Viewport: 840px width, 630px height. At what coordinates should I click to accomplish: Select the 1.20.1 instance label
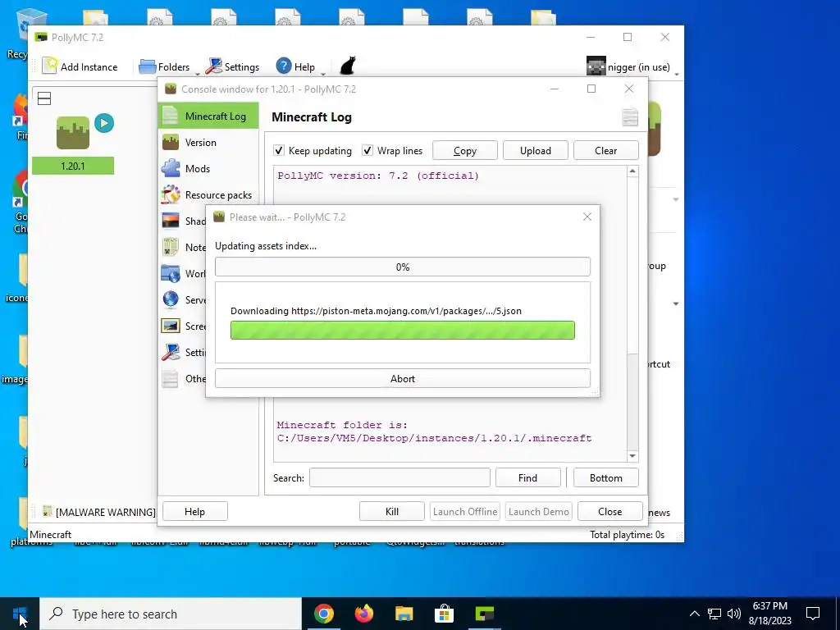73,166
